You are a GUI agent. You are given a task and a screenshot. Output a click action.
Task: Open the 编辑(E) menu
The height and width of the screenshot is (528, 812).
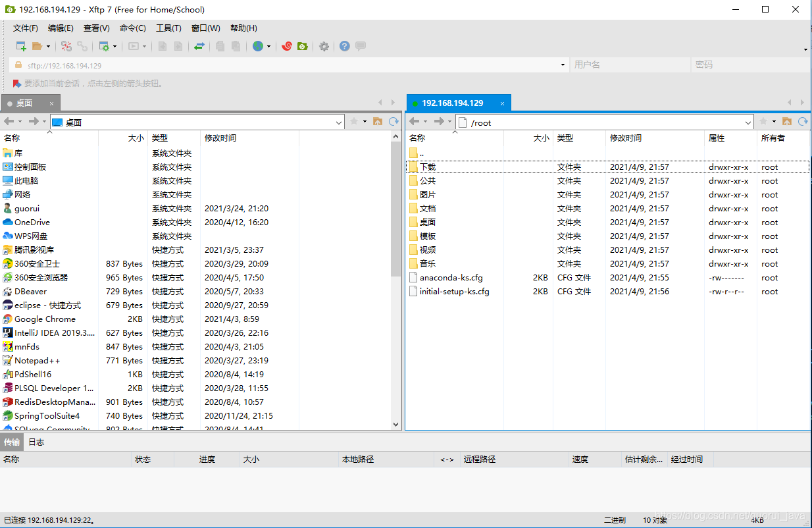(61, 28)
